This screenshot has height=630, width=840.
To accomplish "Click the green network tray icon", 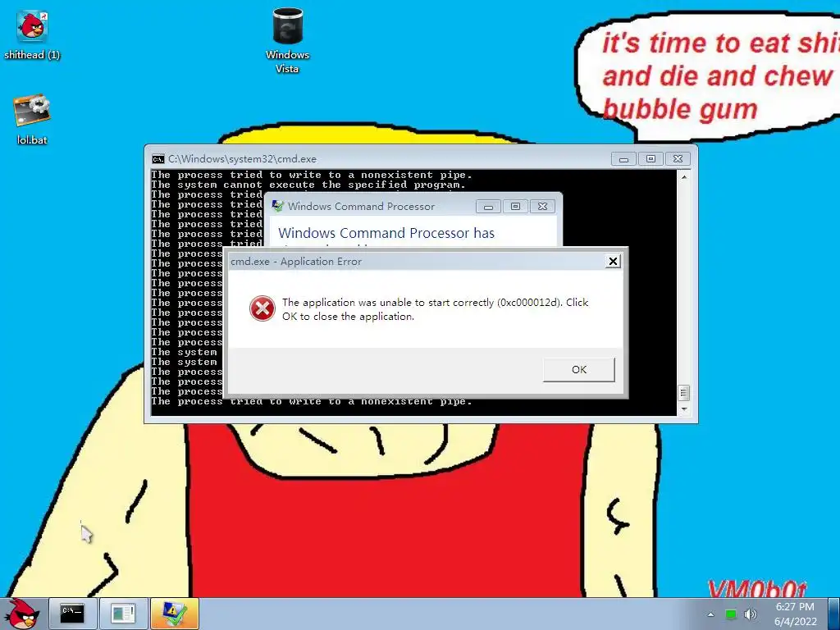I will (x=731, y=614).
